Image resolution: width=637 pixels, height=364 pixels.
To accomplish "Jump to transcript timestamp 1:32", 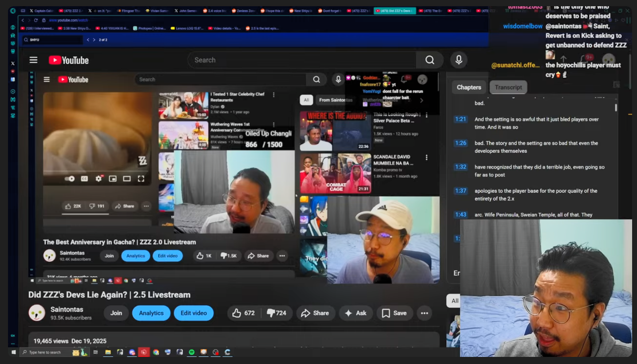I will pos(461,167).
